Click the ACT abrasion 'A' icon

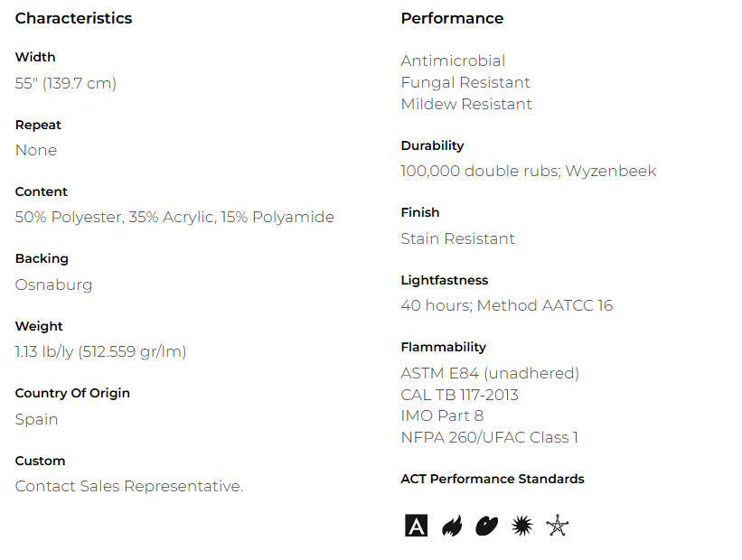pos(416,526)
